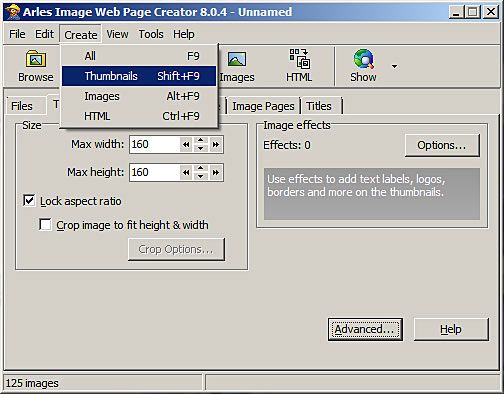Click the Arles application icon in title bar

[x=13, y=12]
